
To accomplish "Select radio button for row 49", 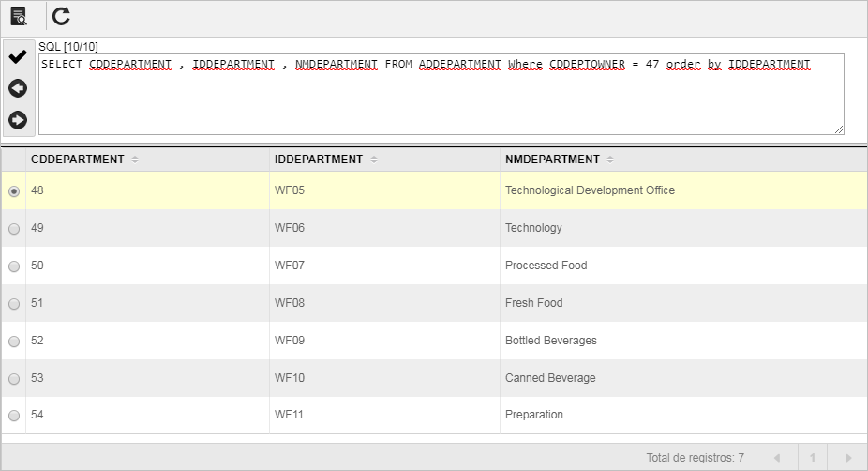I will [x=14, y=229].
